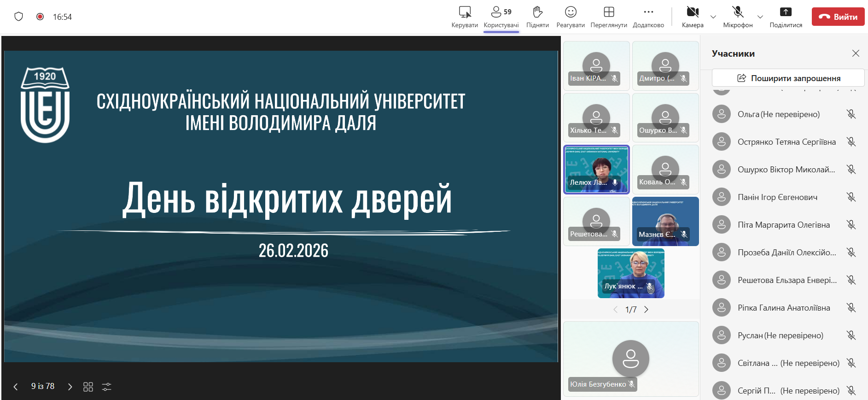
Task: Click avatar icon of Панін Ігор Євгенович
Action: coord(722,197)
